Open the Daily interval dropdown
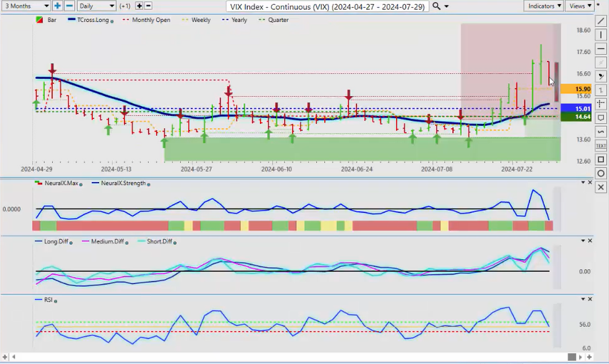 point(96,6)
